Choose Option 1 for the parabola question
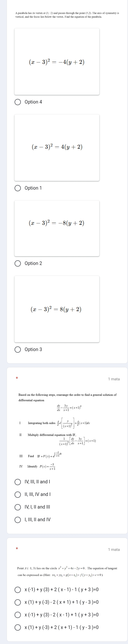The height and width of the screenshot is (644, 128). (18, 188)
